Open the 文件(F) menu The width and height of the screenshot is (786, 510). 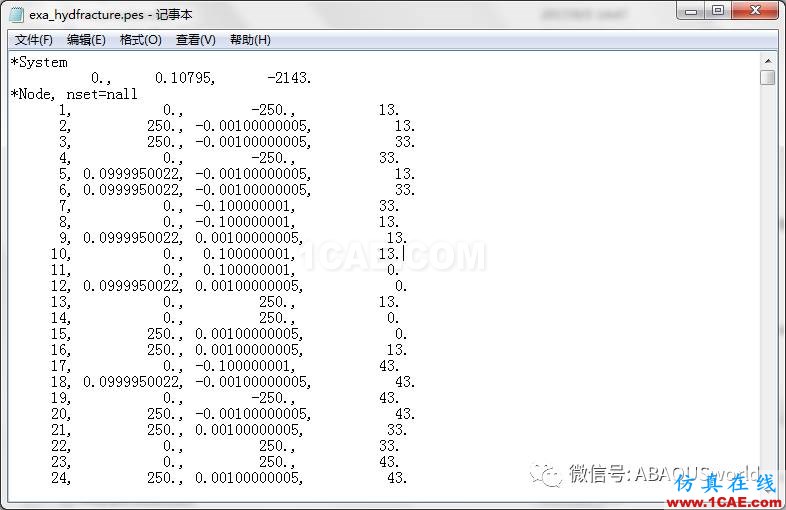pyautogui.click(x=34, y=40)
